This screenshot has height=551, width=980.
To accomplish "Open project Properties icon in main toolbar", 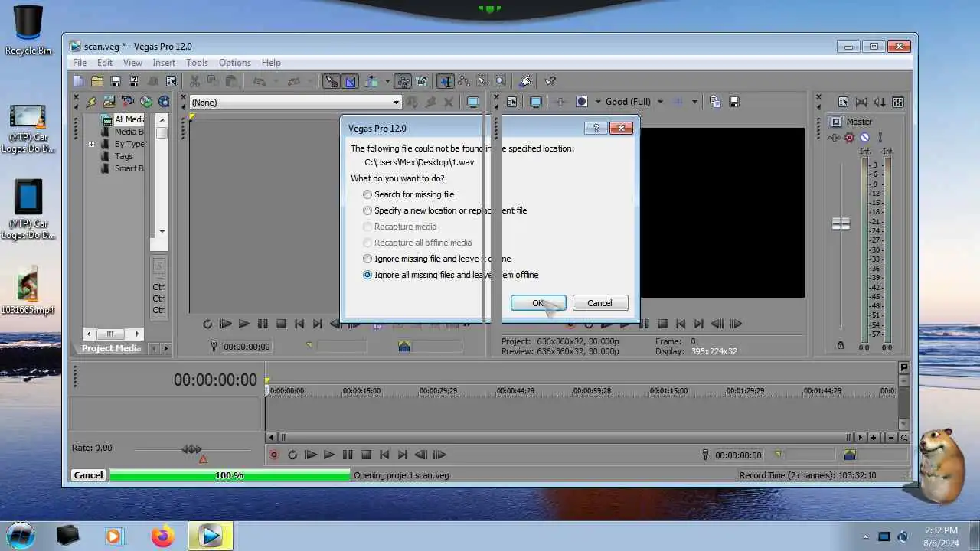I will coord(171,81).
